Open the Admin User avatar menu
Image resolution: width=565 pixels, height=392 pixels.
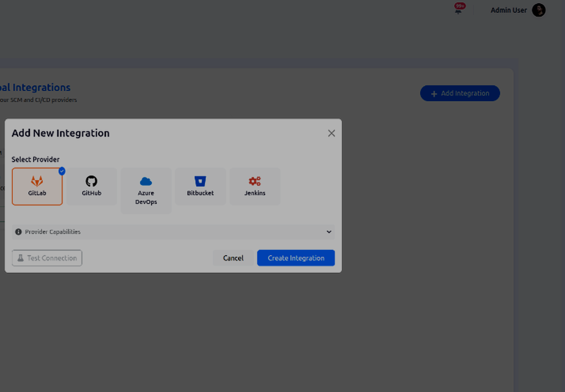pyautogui.click(x=539, y=10)
